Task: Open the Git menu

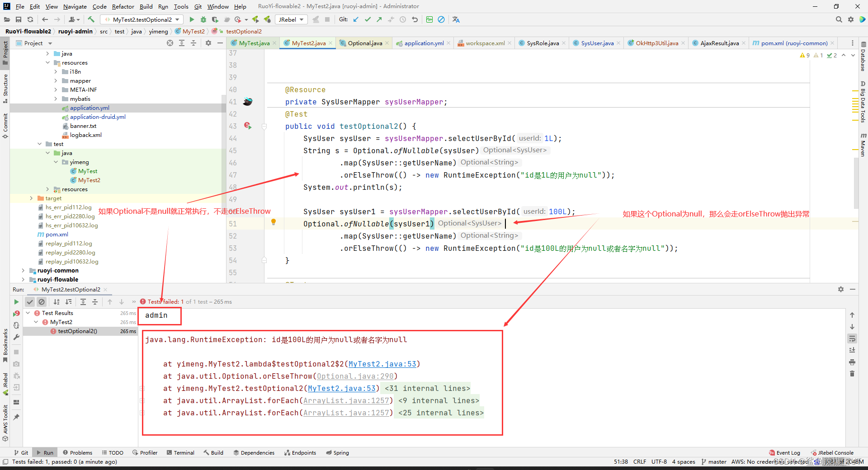Action: click(198, 6)
